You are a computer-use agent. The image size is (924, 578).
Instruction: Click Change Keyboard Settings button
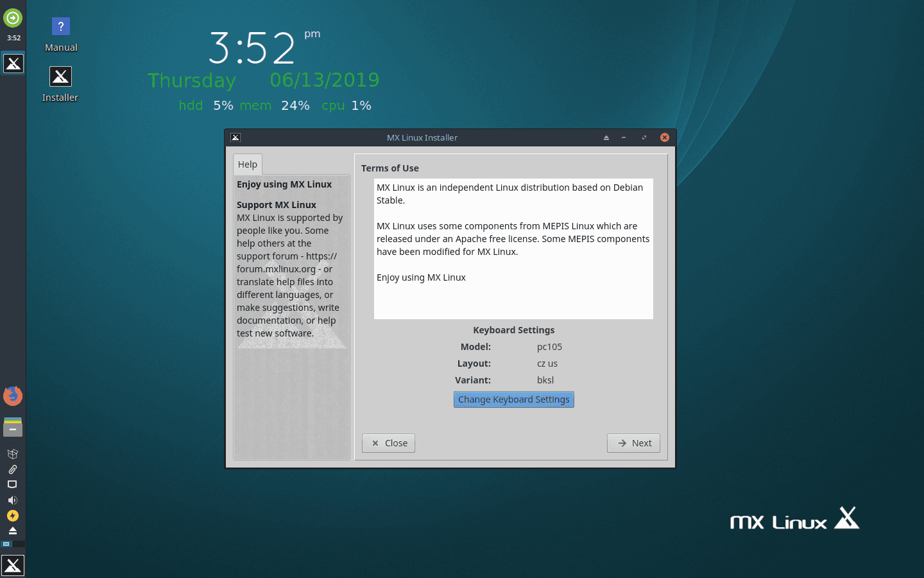point(514,399)
